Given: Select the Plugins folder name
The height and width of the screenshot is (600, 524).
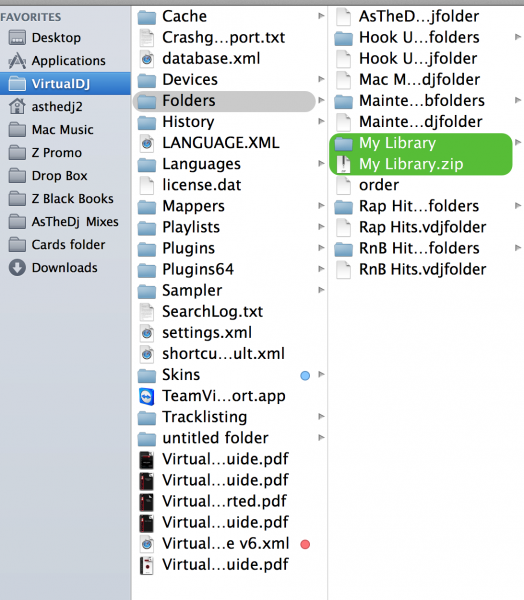Looking at the screenshot, I should tap(188, 248).
